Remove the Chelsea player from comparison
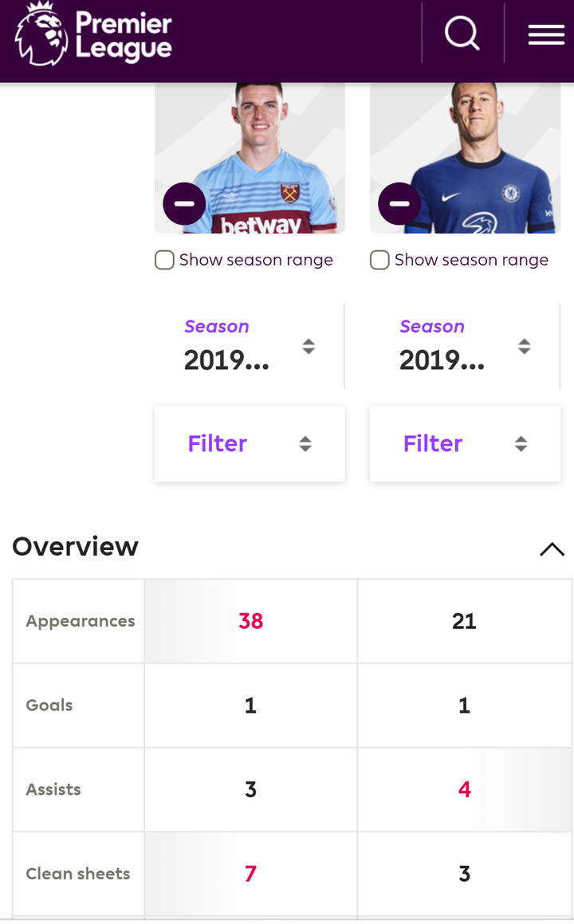The image size is (574, 924). point(399,204)
